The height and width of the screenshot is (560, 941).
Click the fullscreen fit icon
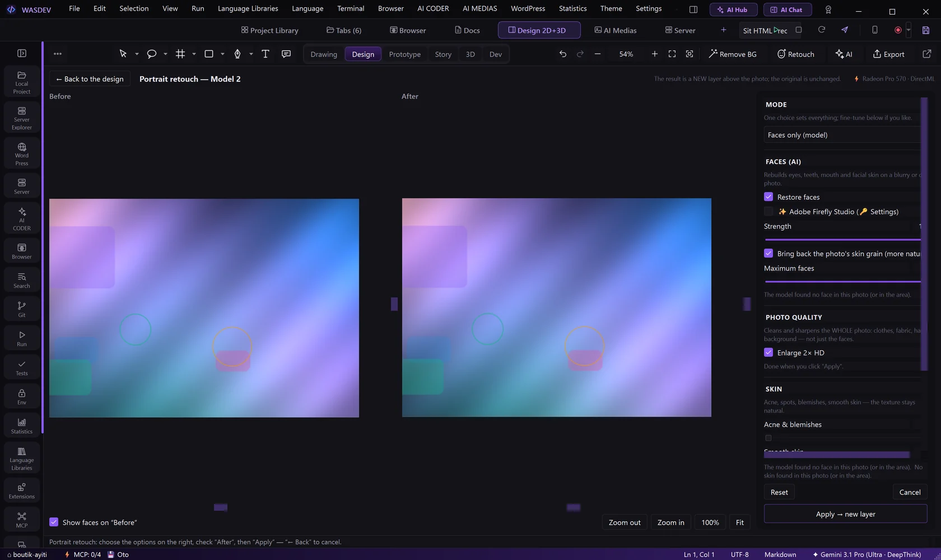click(672, 54)
